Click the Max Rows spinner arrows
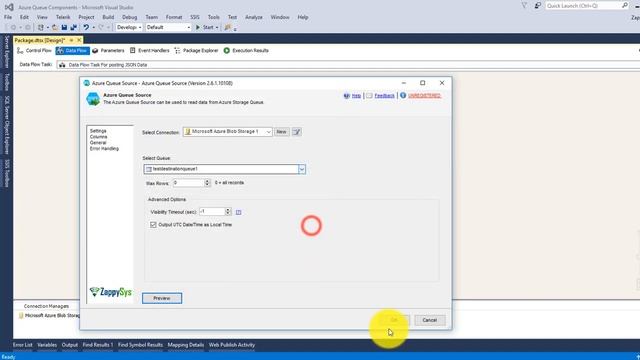Viewport: 640px width, 360px height. point(207,183)
